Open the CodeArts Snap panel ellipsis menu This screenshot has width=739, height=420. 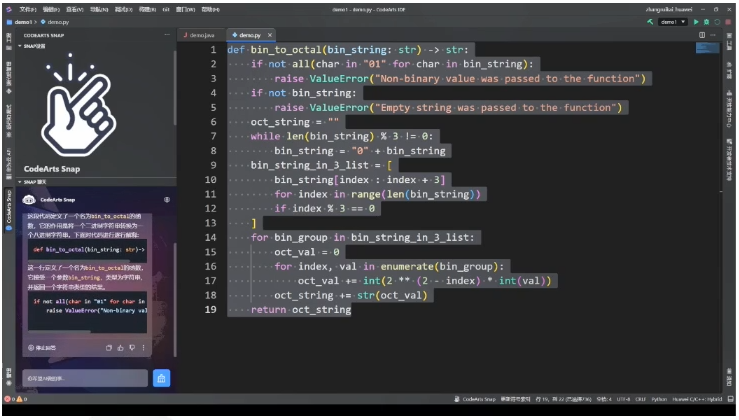[167, 35]
